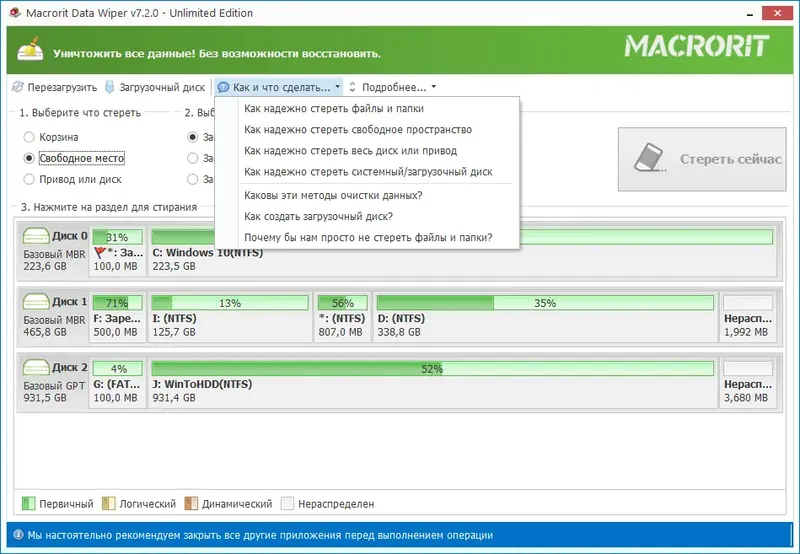Click the Стереть сейчас button

coord(702,159)
